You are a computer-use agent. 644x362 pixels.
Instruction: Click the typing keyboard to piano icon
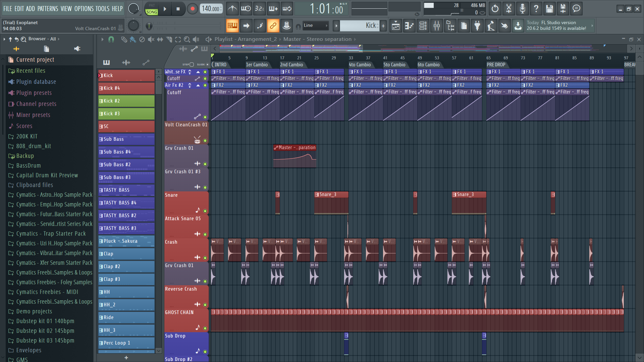coord(232,25)
